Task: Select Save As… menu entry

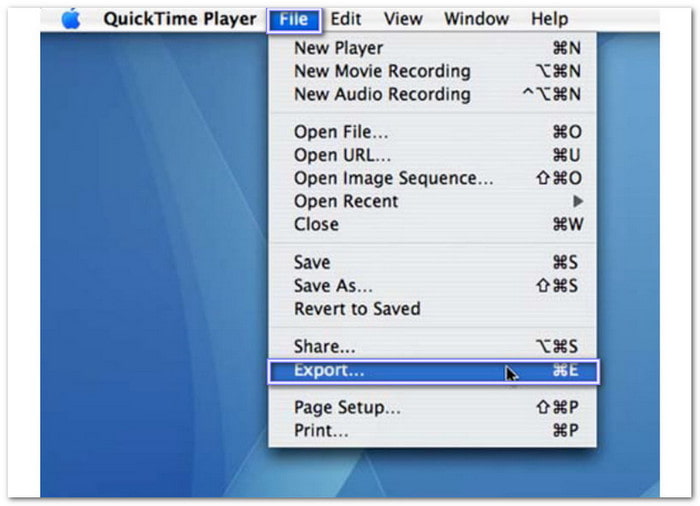Action: click(432, 285)
